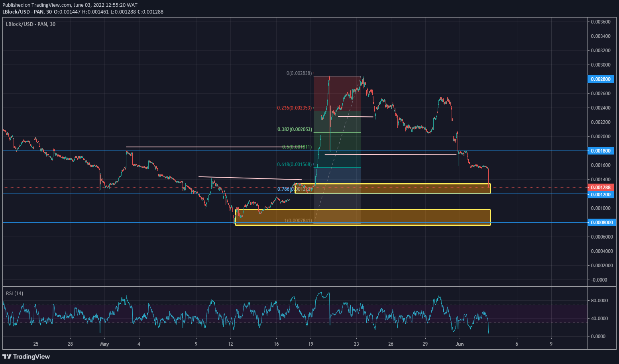Click the in-chart "LBlock/USD - PAN, 30" symbol label

point(31,24)
